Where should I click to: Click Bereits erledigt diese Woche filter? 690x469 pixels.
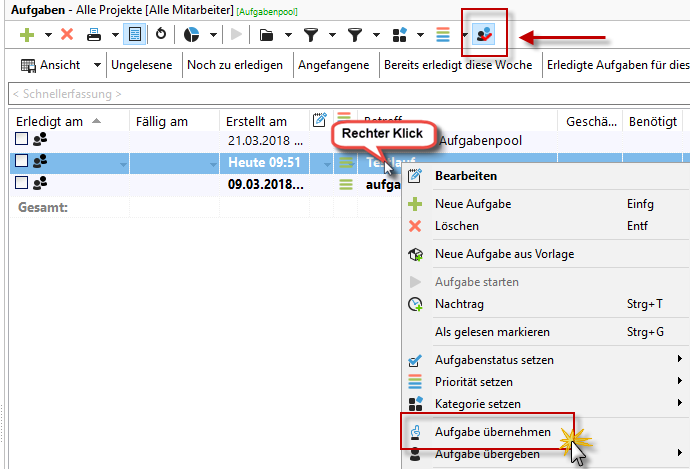coord(459,66)
